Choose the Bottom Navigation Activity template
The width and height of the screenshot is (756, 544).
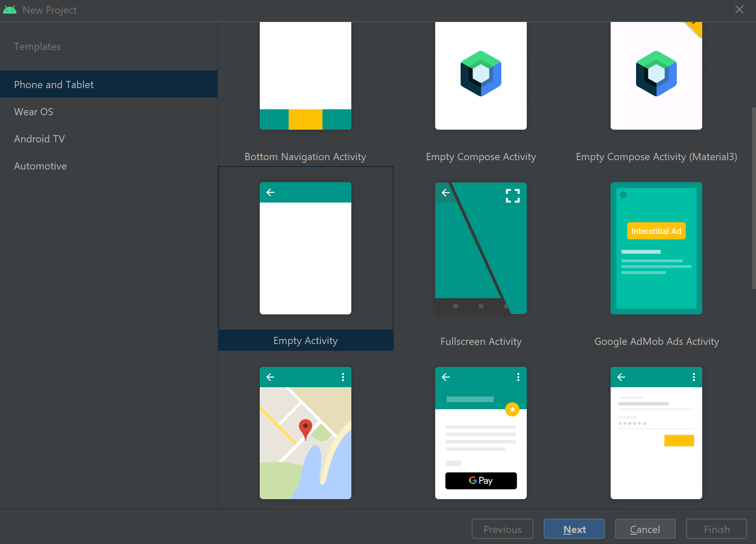click(305, 75)
